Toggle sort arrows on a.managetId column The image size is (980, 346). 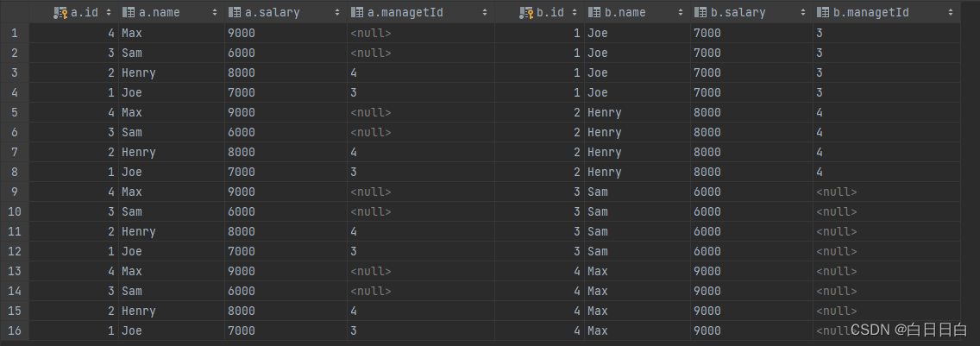point(485,13)
